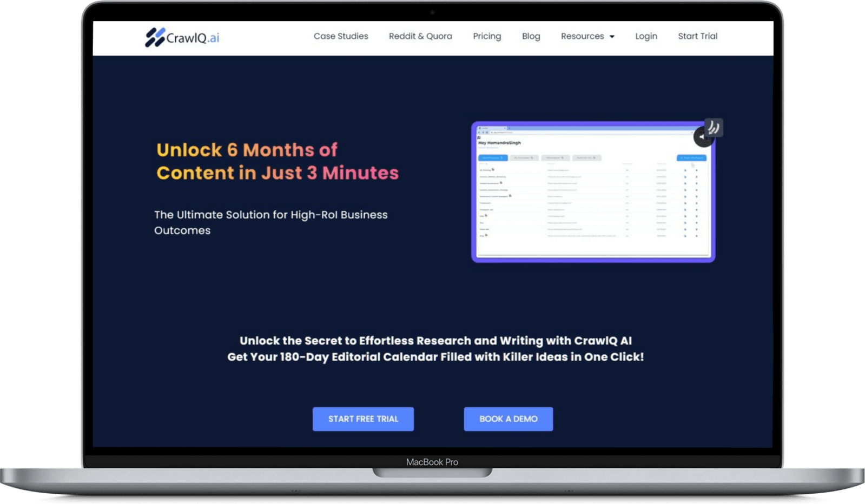
Task: Open the Pricing page
Action: click(487, 36)
